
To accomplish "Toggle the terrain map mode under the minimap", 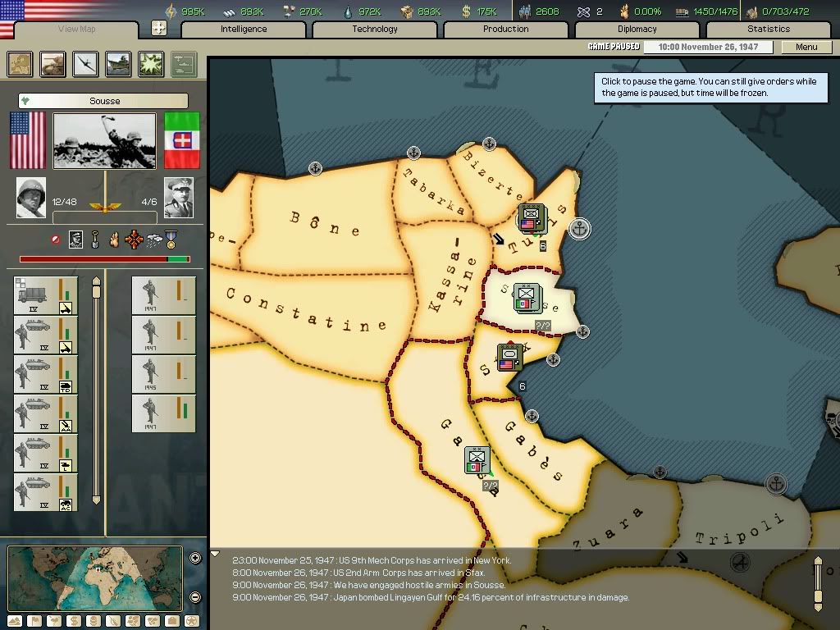I will 14,621.
